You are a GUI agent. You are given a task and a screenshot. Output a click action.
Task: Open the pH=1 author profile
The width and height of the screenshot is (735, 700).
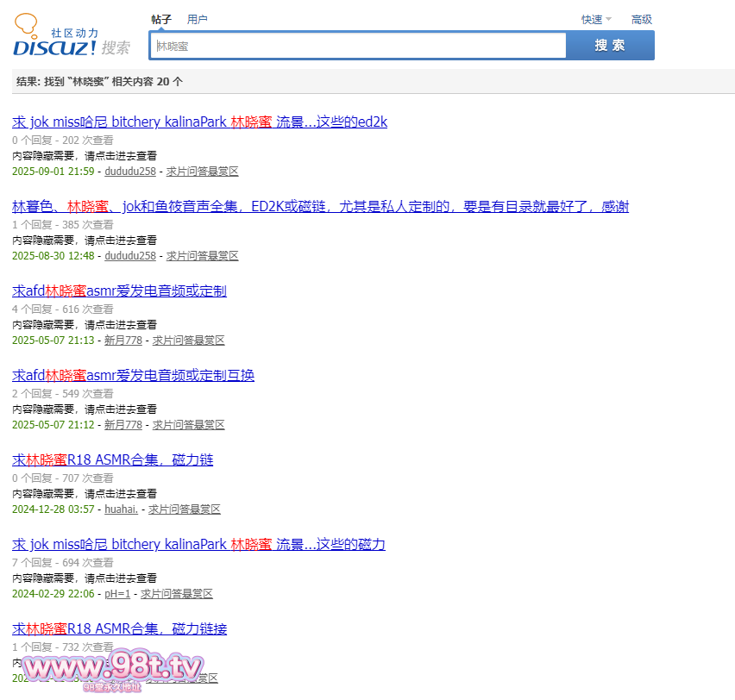coord(117,594)
